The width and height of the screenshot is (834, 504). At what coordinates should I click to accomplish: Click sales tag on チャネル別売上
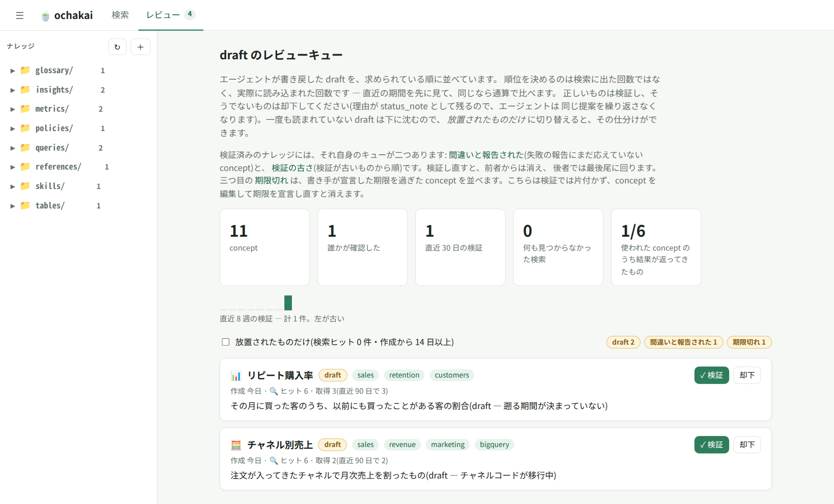(x=366, y=445)
